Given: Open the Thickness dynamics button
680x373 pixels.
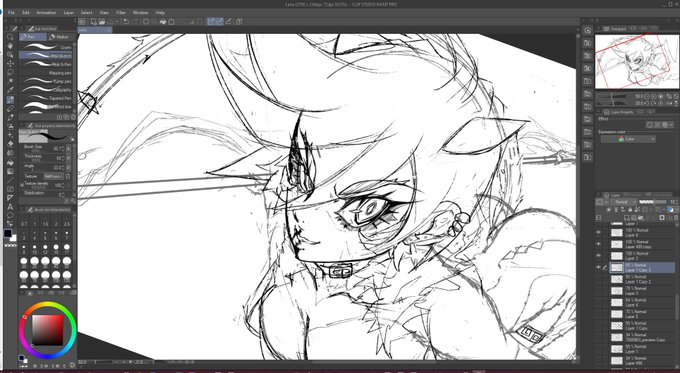Looking at the screenshot, I should pyautogui.click(x=68, y=157).
